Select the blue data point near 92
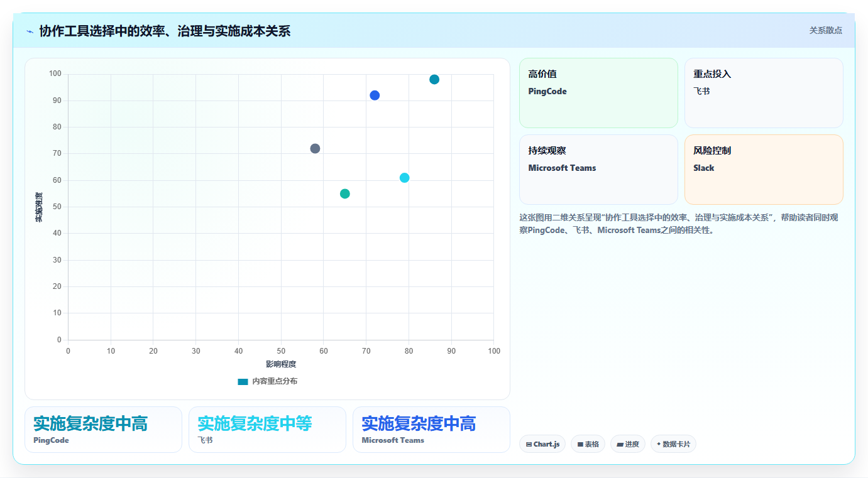 (x=375, y=95)
